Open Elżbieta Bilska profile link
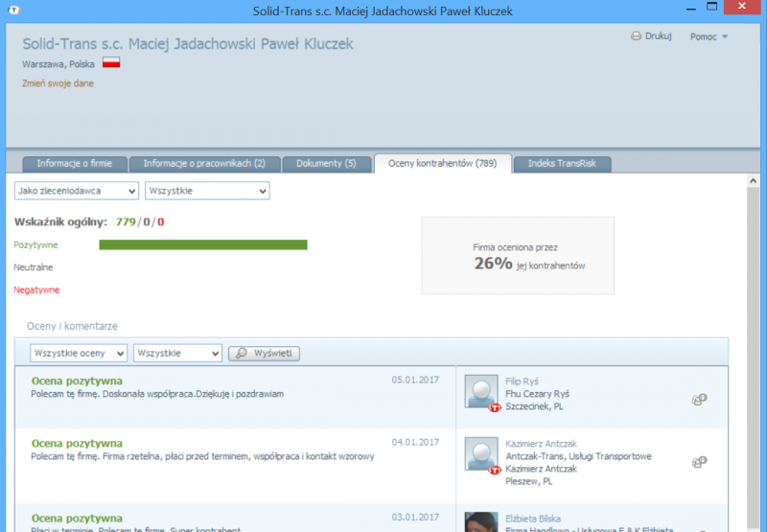767x532 pixels. point(533,519)
